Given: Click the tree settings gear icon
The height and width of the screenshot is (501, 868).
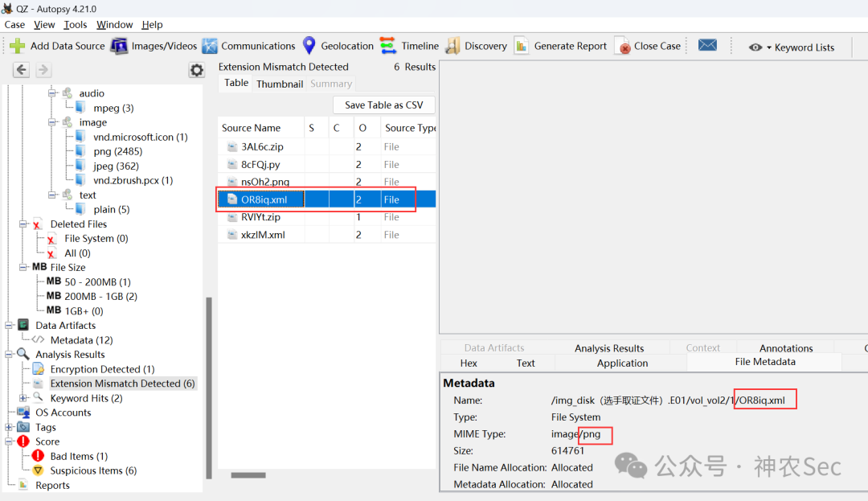Looking at the screenshot, I should click(x=197, y=70).
